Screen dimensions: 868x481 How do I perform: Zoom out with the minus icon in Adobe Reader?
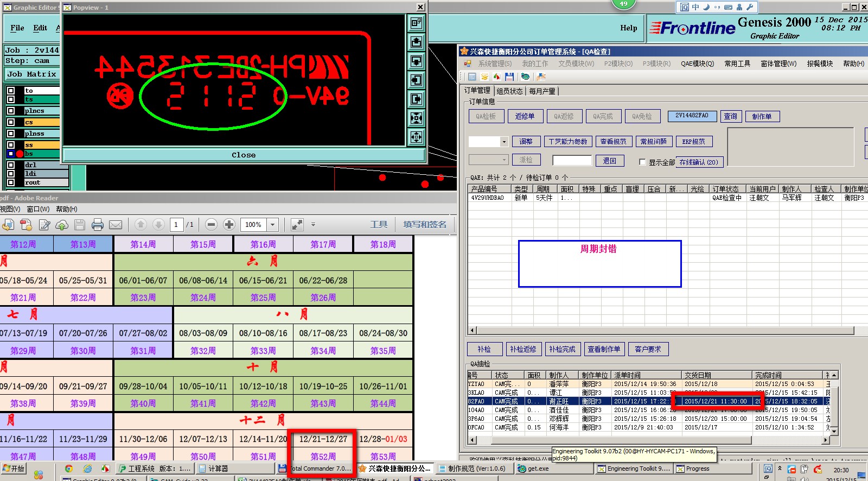[212, 224]
